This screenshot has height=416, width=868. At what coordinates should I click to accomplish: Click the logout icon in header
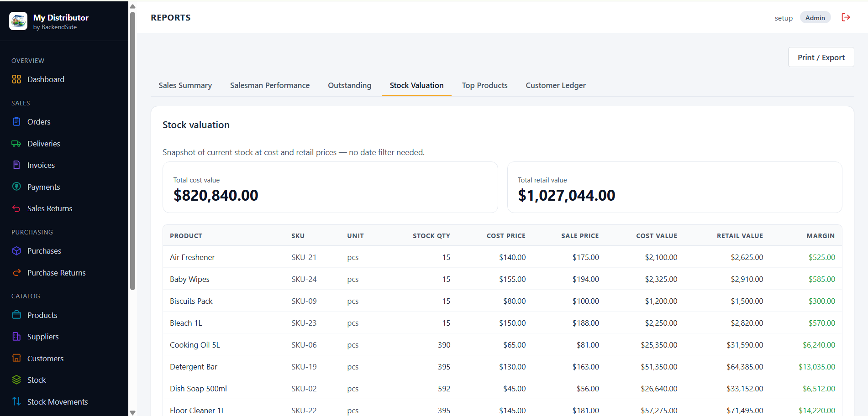[x=846, y=17]
